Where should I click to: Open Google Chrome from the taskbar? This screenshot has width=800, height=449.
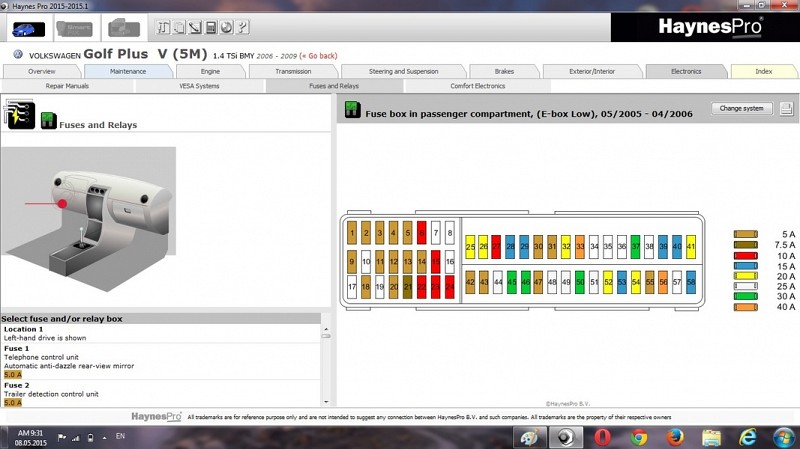click(x=638, y=437)
